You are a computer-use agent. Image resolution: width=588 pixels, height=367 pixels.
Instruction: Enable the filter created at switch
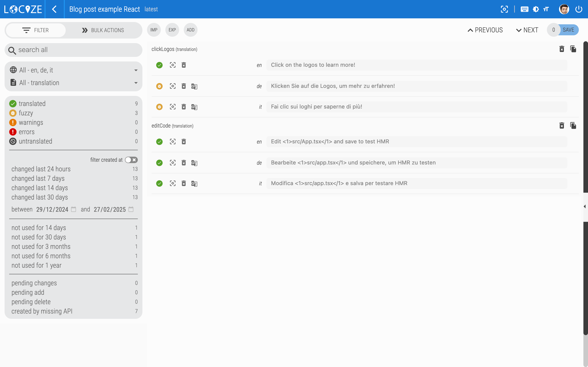(x=131, y=160)
